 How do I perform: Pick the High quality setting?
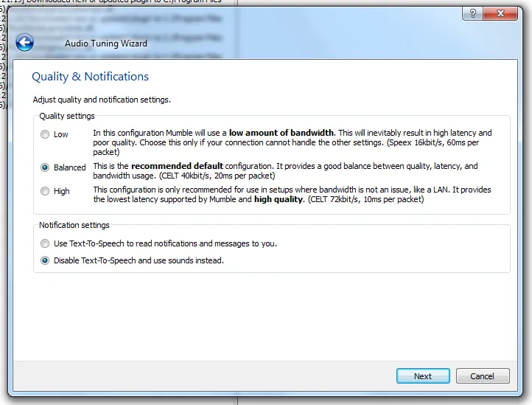click(46, 191)
